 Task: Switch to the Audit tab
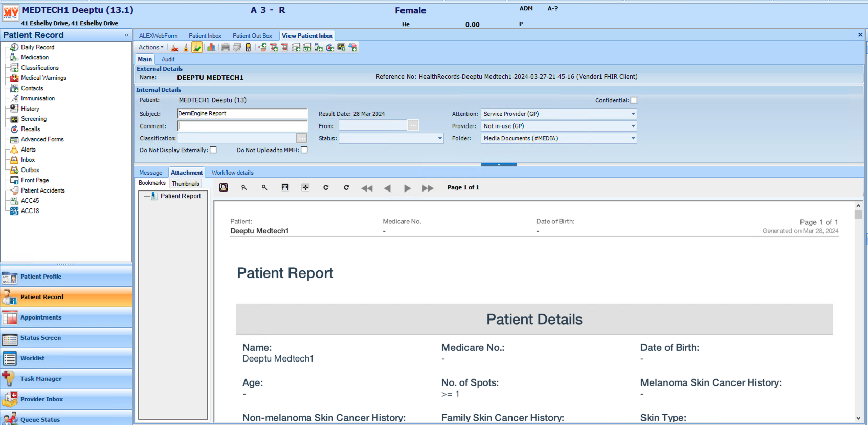pyautogui.click(x=168, y=59)
